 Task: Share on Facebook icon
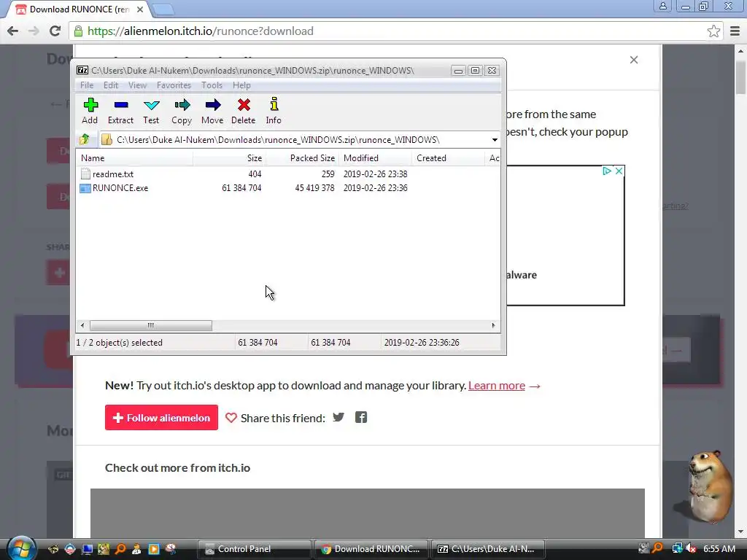click(361, 418)
